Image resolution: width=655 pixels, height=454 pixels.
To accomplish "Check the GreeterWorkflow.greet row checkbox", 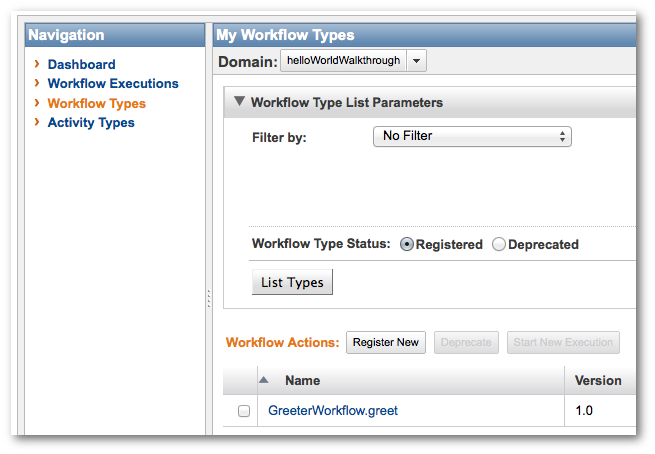I will point(244,411).
